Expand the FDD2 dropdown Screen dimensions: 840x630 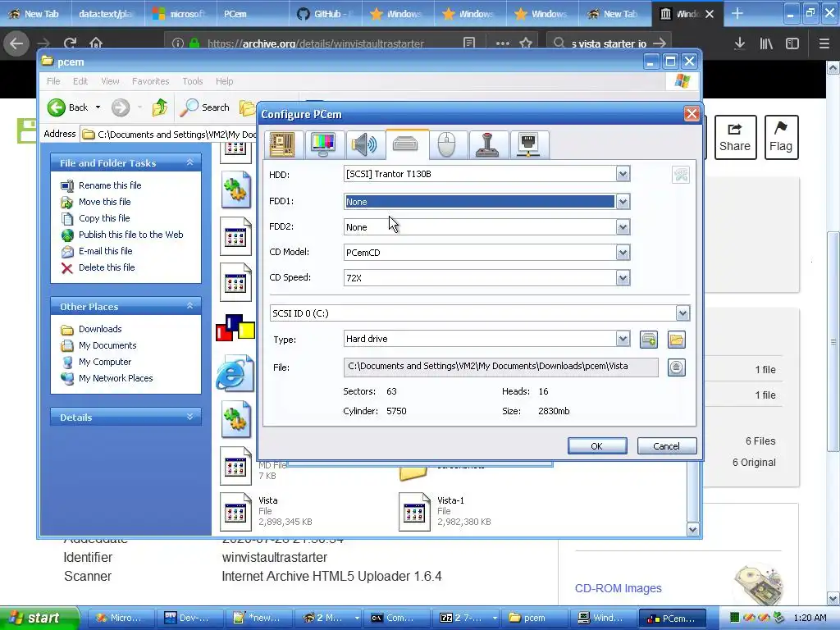point(623,227)
